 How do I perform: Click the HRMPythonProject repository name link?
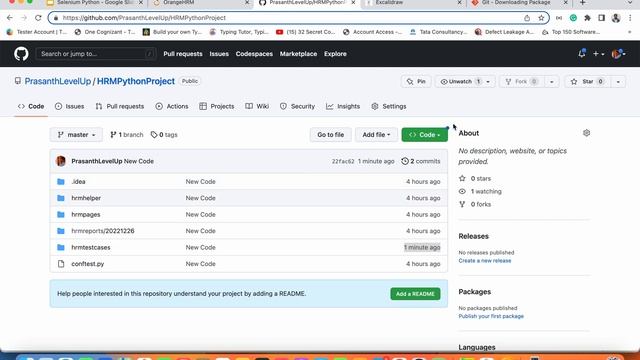(x=136, y=81)
